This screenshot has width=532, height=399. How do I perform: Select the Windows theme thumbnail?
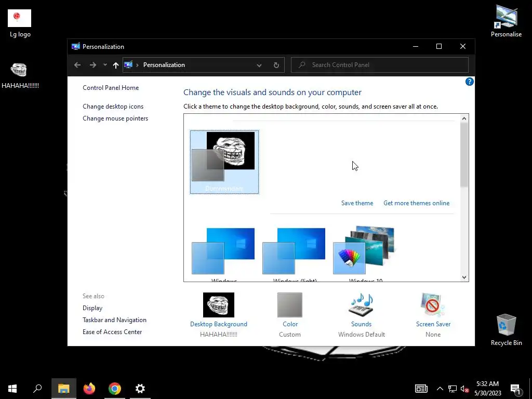point(223,254)
